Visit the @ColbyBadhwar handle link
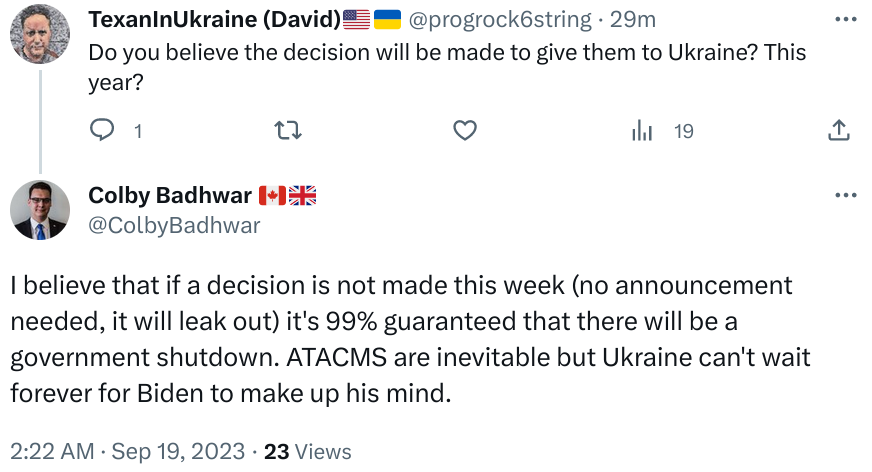 [x=174, y=225]
